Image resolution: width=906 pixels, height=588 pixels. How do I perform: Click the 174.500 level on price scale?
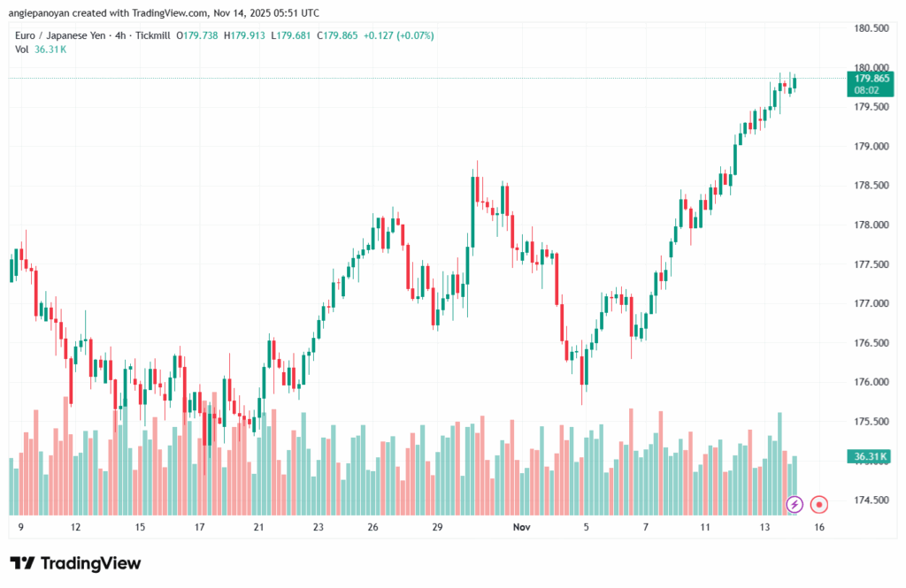[870, 500]
